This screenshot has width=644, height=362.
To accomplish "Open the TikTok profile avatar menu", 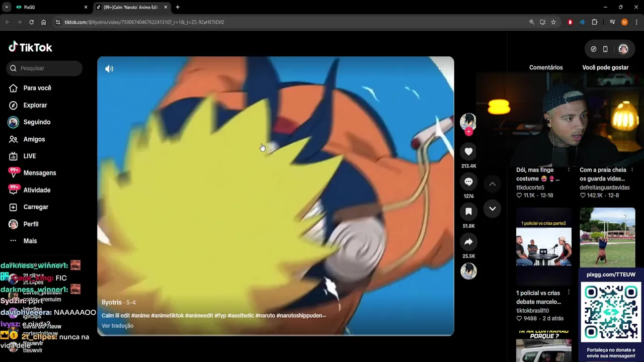I will (x=623, y=49).
